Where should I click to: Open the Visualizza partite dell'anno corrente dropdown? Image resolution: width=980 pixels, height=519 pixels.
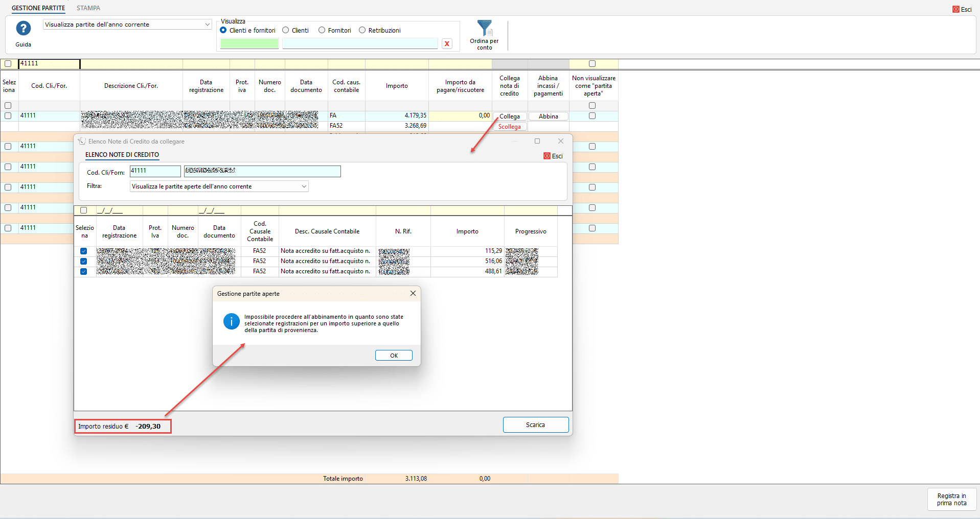click(x=207, y=25)
